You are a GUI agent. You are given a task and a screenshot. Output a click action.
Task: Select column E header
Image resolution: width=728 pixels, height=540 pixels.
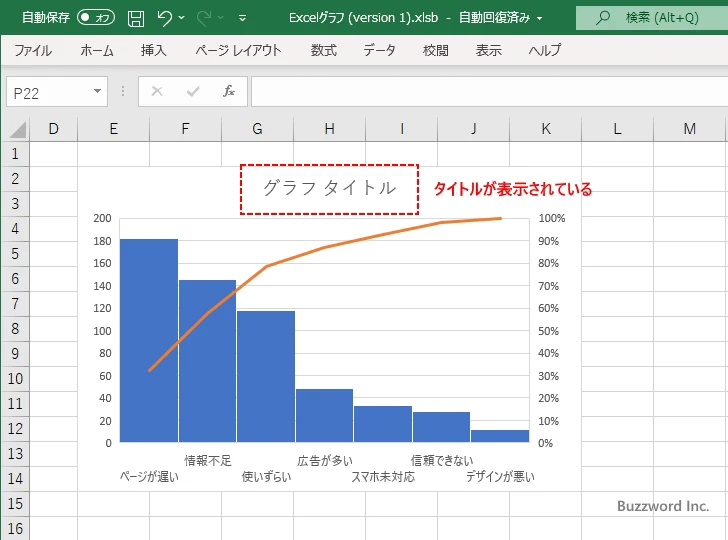click(x=114, y=129)
